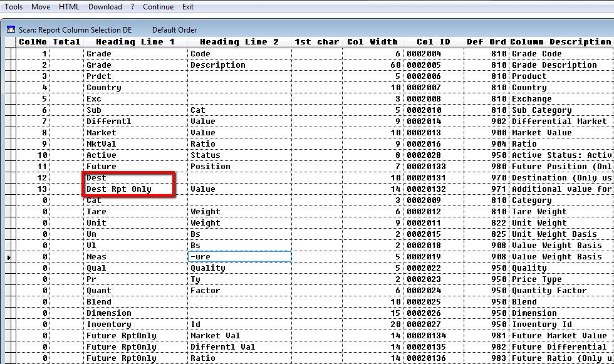This screenshot has width=614, height=364.
Task: Click the Heading Line 1 column header
Action: 135,42
